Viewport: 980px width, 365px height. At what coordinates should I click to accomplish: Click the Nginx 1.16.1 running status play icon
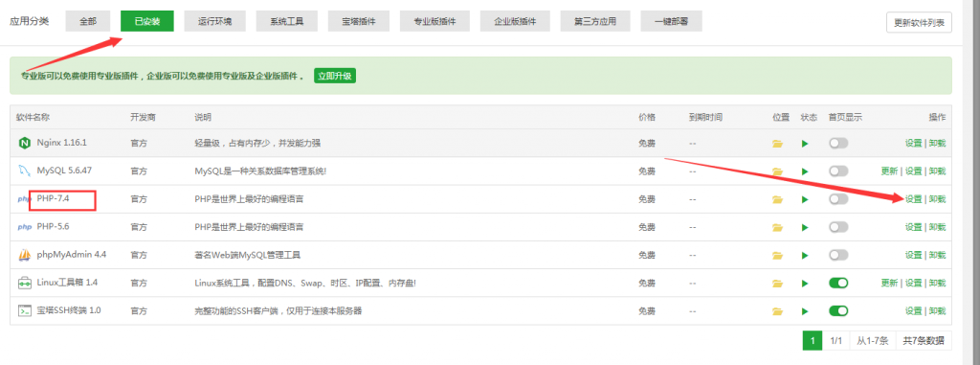[x=805, y=144]
